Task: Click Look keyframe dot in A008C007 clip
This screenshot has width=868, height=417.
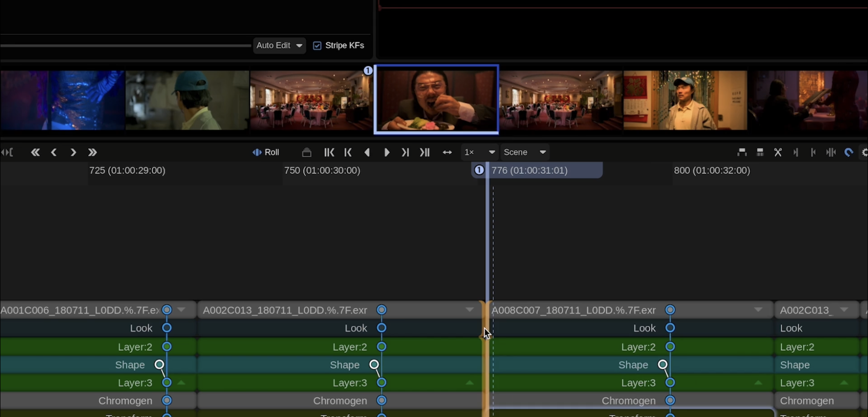Action: coord(670,328)
